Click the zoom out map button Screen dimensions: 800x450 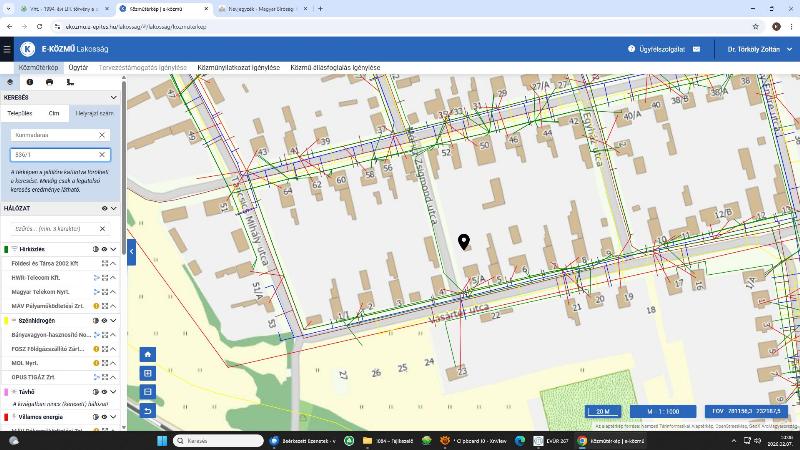point(148,392)
